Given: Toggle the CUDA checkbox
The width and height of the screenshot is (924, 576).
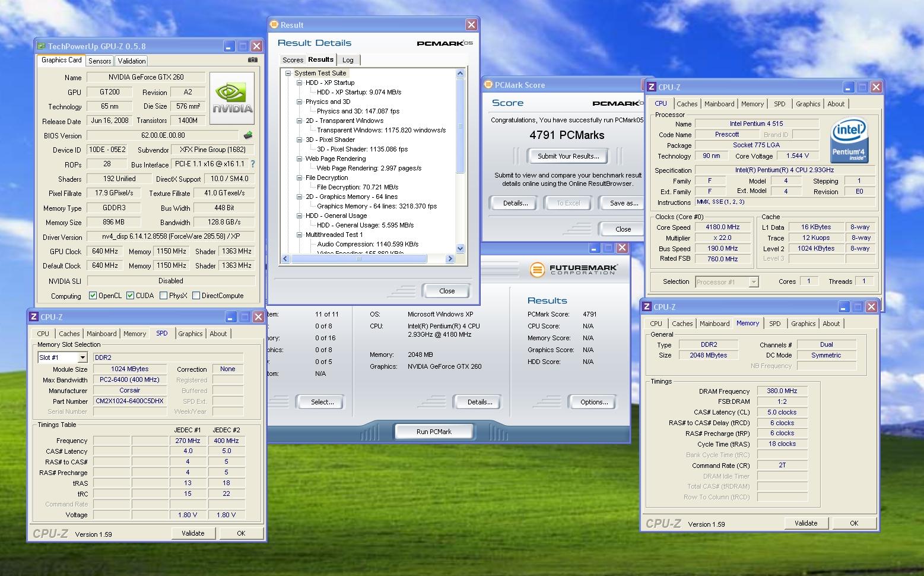Looking at the screenshot, I should tap(130, 296).
